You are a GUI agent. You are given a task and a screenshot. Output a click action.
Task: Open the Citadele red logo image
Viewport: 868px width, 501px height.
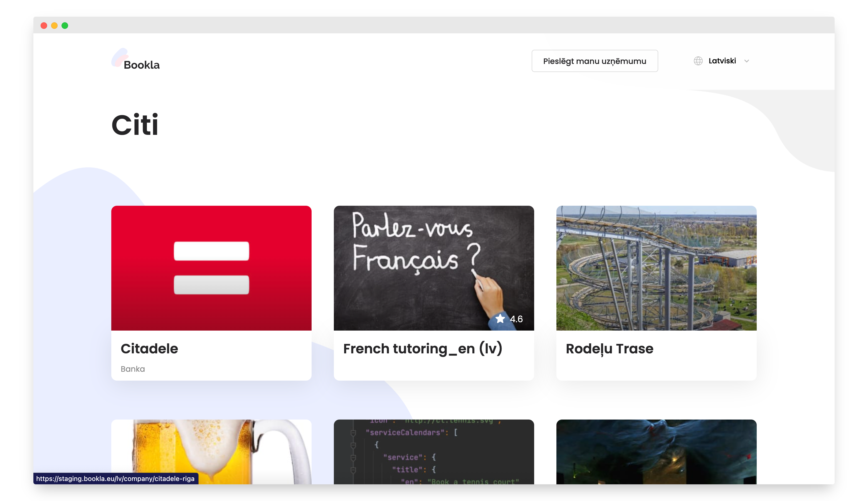[211, 268]
